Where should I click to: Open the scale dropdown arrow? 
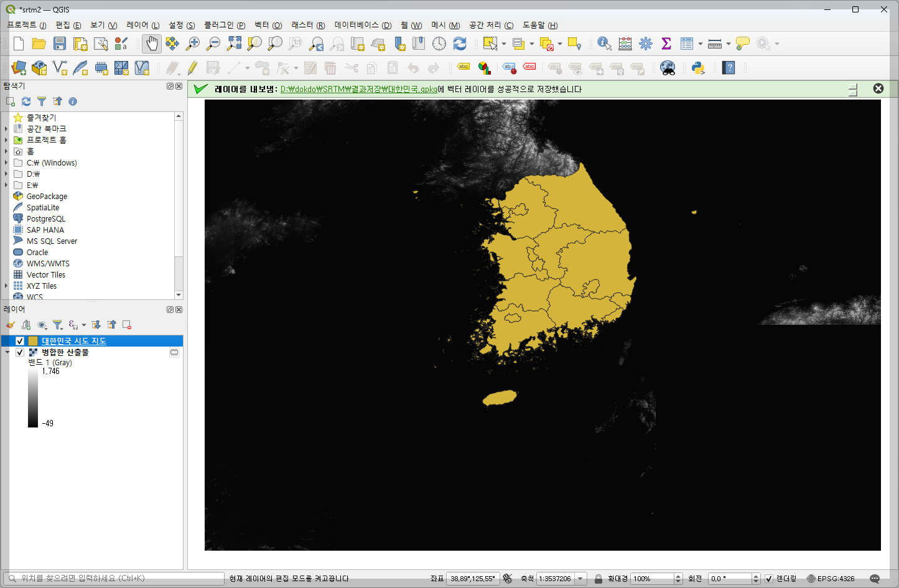click(580, 579)
